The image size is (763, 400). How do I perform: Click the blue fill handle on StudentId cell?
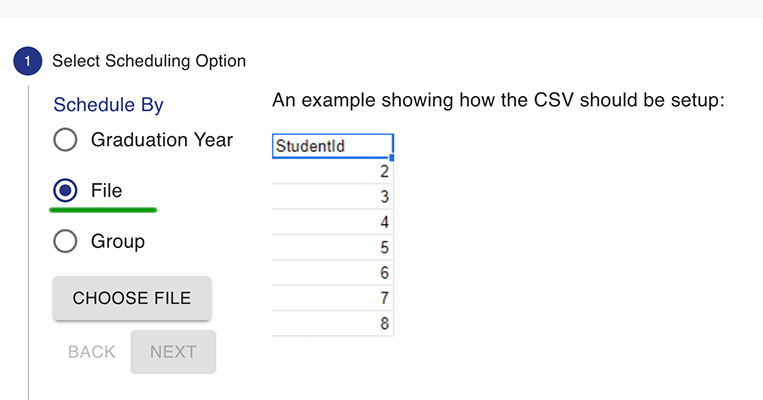[x=392, y=158]
